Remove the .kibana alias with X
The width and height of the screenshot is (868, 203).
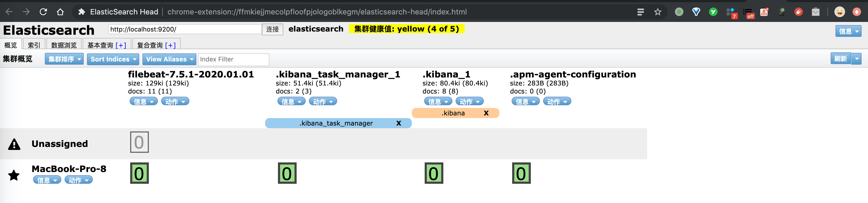coord(486,113)
